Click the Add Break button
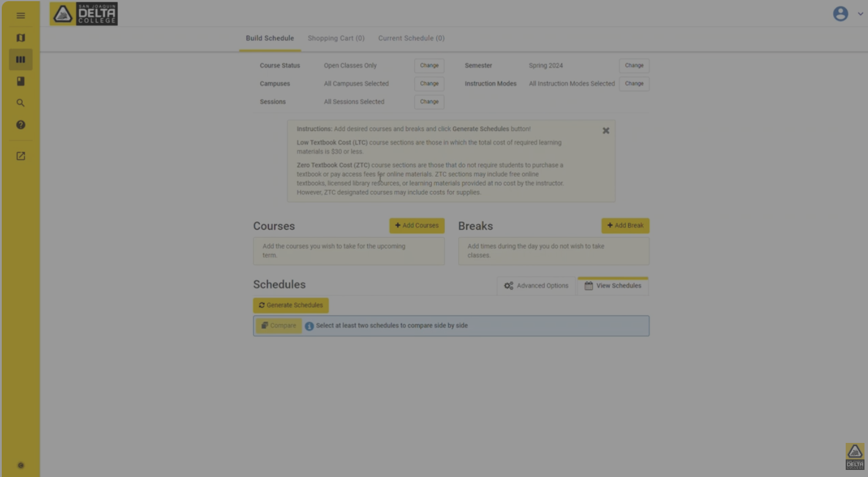The image size is (868, 477). point(625,226)
